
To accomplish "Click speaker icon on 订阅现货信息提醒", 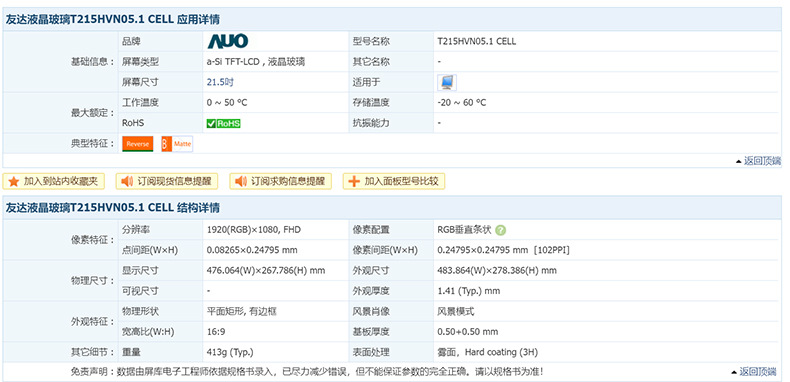I will 127,181.
